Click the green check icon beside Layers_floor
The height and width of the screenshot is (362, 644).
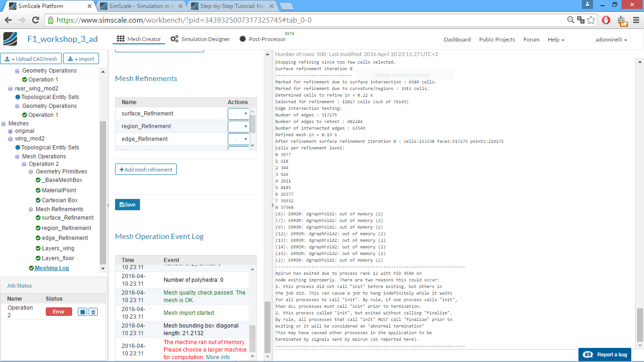(x=38, y=258)
